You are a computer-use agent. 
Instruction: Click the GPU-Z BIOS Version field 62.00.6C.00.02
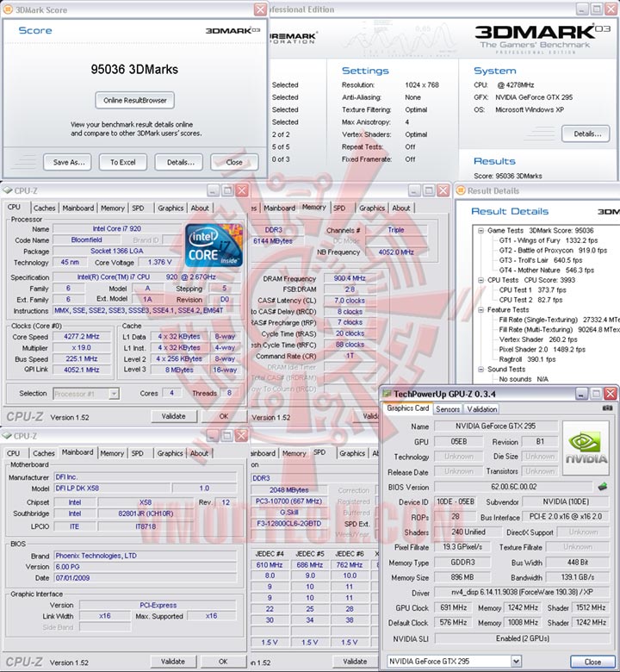point(514,487)
